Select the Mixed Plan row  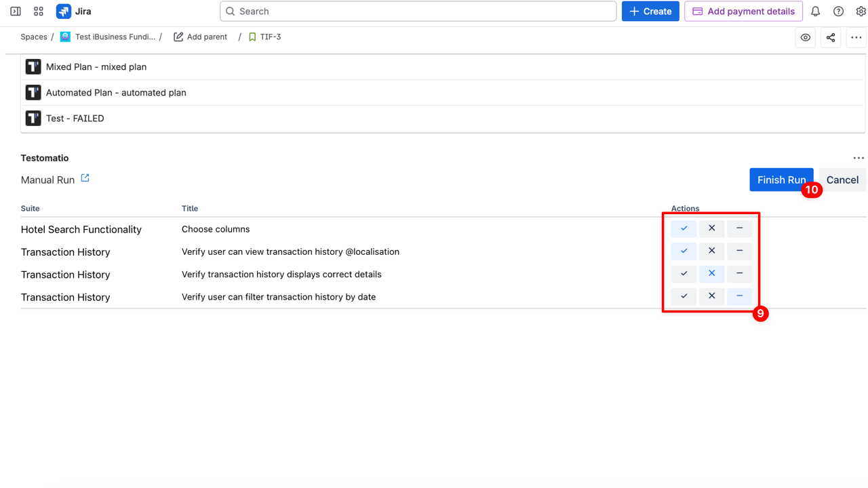(96, 67)
